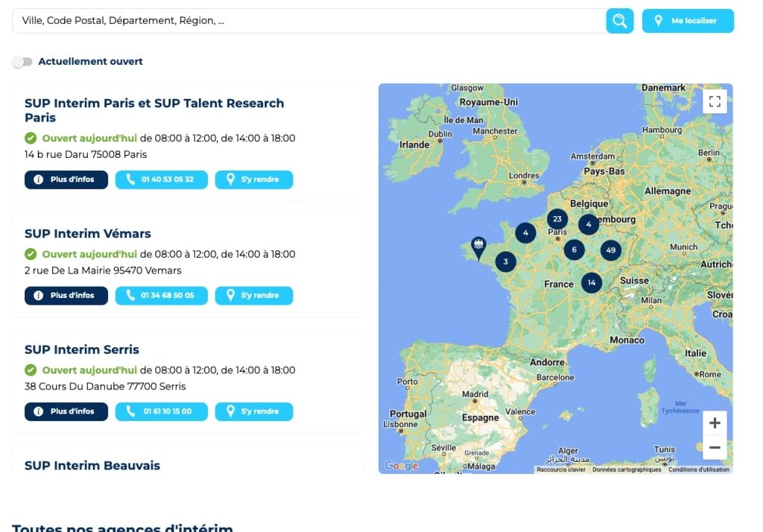Viewport: 763px width, 532px height.
Task: Open SUP Interim Paris et SUP Talent Research title
Action: click(x=154, y=110)
